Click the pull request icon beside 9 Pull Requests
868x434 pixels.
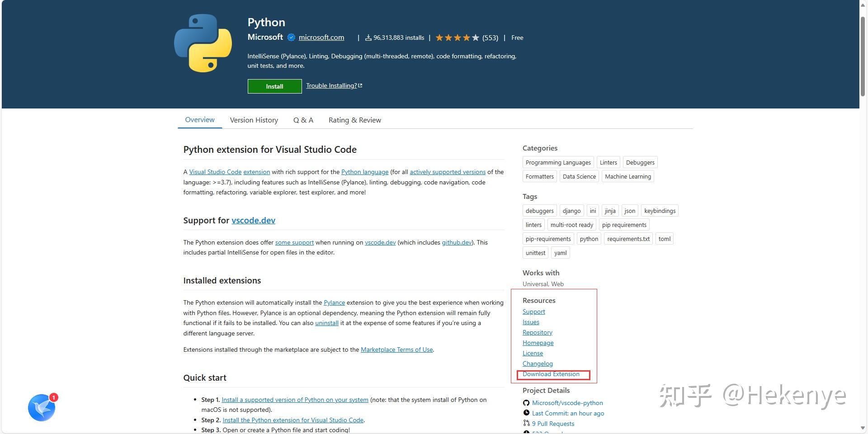526,423
